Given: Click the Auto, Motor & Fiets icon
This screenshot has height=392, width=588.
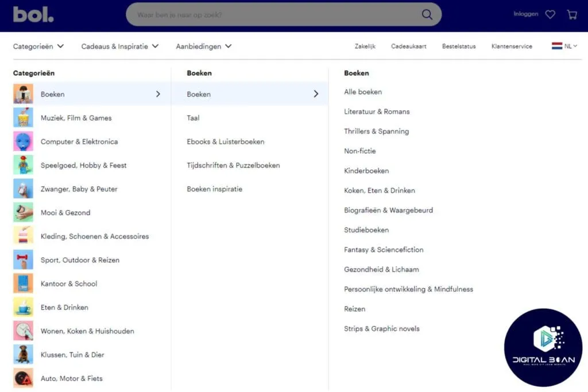Looking at the screenshot, I should (x=23, y=378).
